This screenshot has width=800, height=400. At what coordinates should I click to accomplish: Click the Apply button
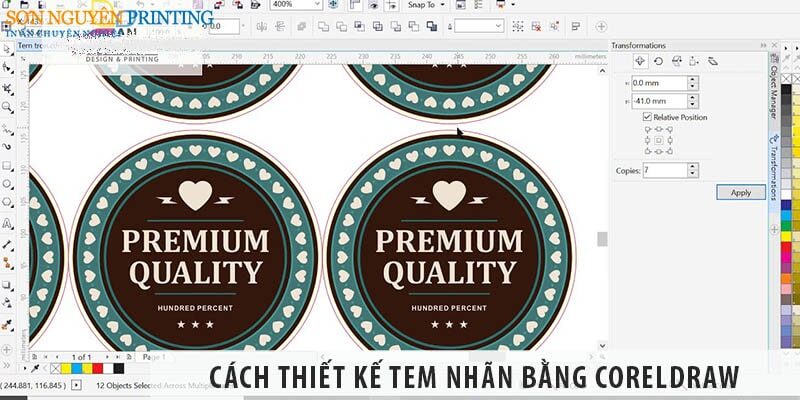tap(741, 192)
